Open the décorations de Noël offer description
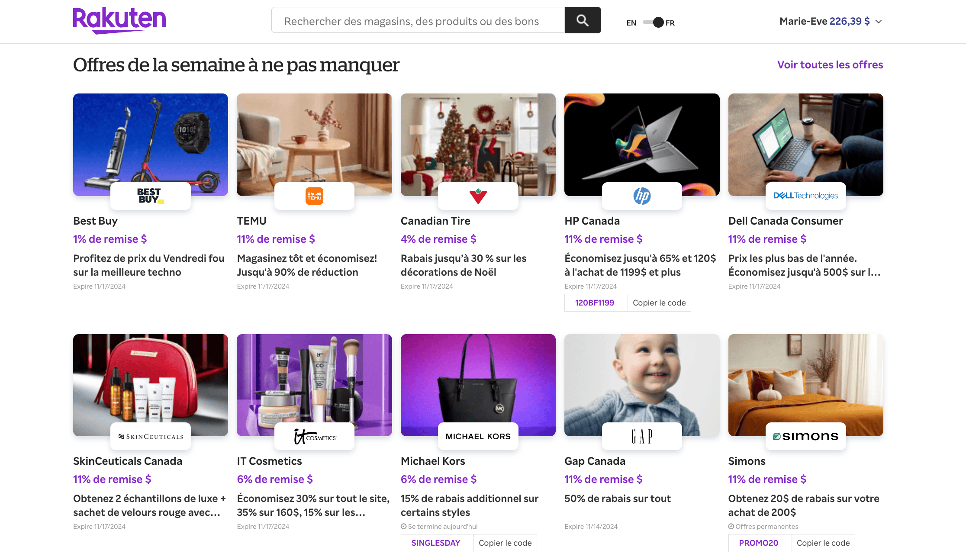Image resolution: width=966 pixels, height=560 pixels. coord(464,265)
